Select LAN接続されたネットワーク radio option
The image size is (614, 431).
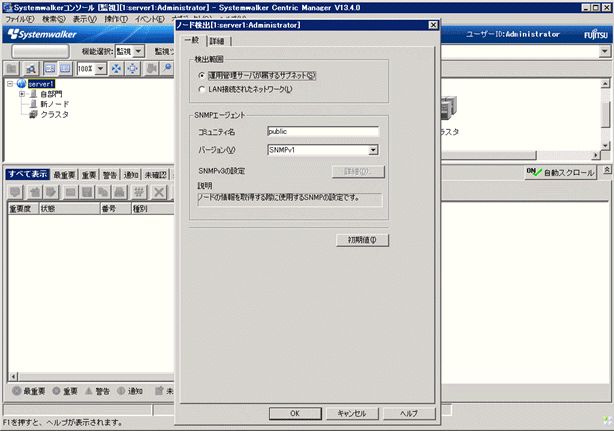[202, 89]
